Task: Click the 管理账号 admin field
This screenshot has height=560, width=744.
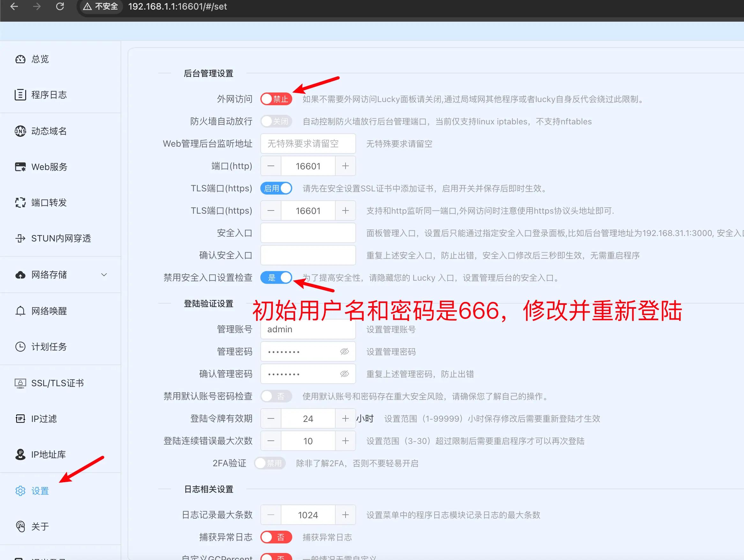Action: coord(308,329)
